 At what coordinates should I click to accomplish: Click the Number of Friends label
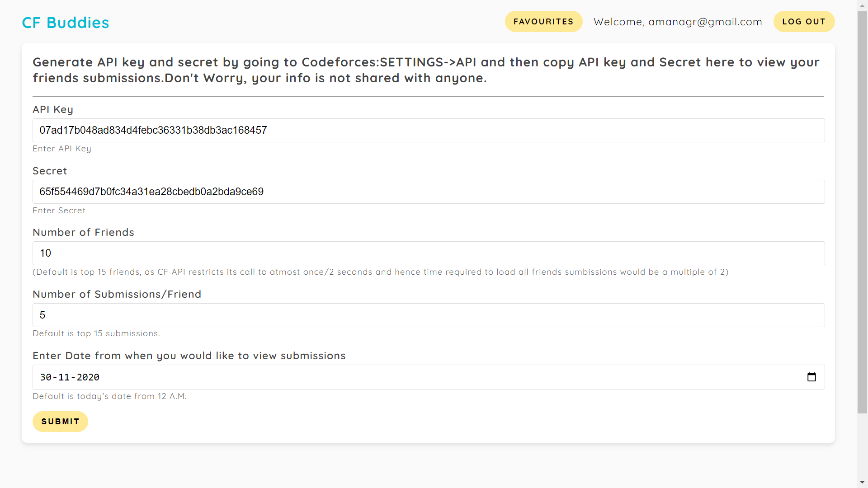tap(83, 232)
